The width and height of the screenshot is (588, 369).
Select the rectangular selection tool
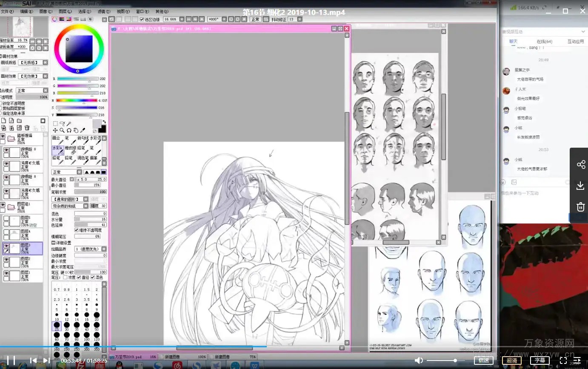[55, 123]
